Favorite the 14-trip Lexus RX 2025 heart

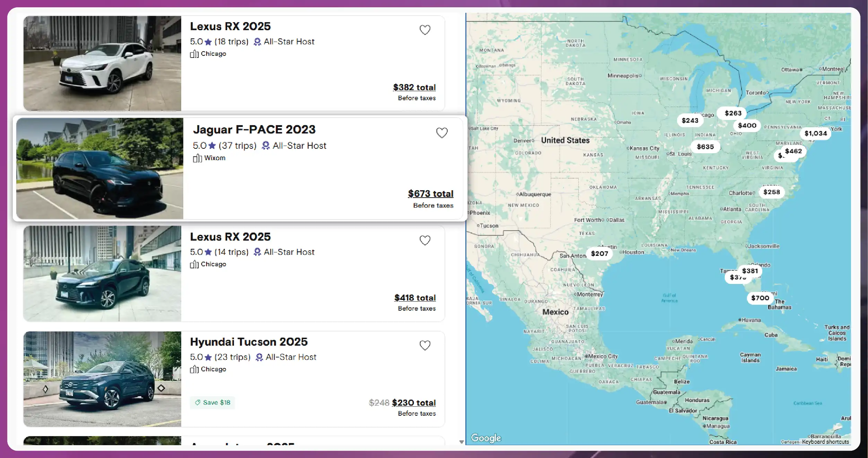(x=425, y=240)
